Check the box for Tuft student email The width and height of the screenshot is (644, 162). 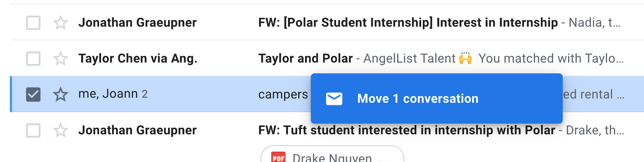pos(33,130)
